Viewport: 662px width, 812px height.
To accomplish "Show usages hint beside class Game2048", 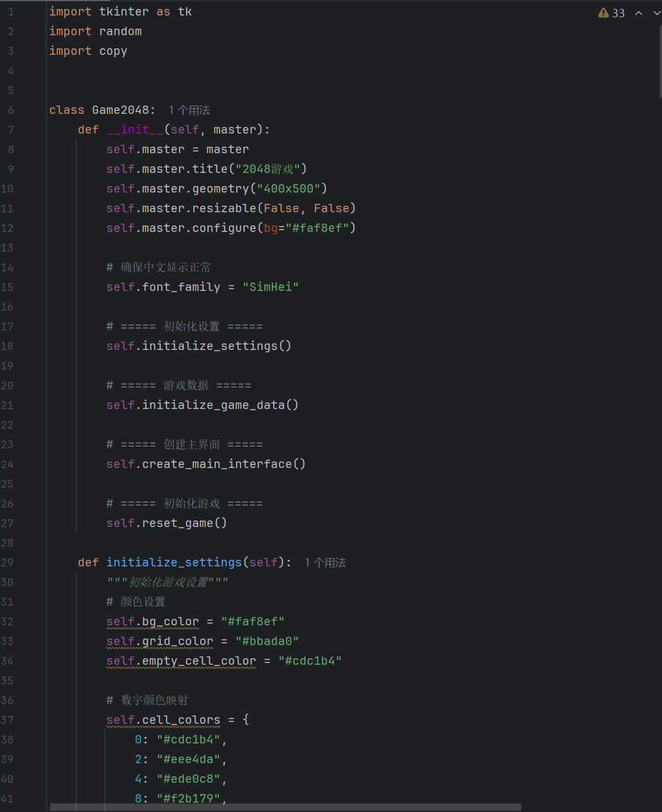I will coord(189,110).
